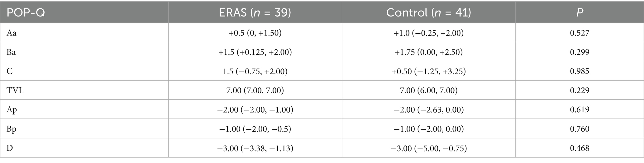Select the Ap row label
Image resolution: width=644 pixels, height=163 pixels.
12,110
